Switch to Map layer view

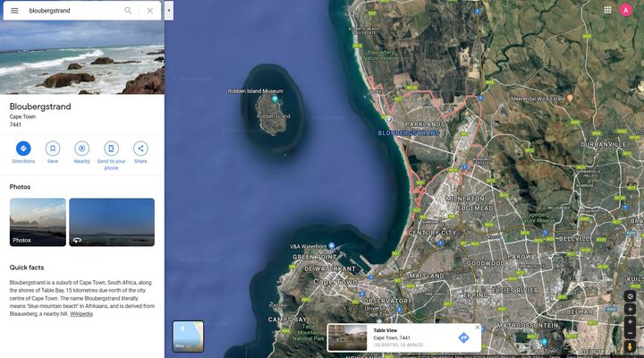pos(188,337)
